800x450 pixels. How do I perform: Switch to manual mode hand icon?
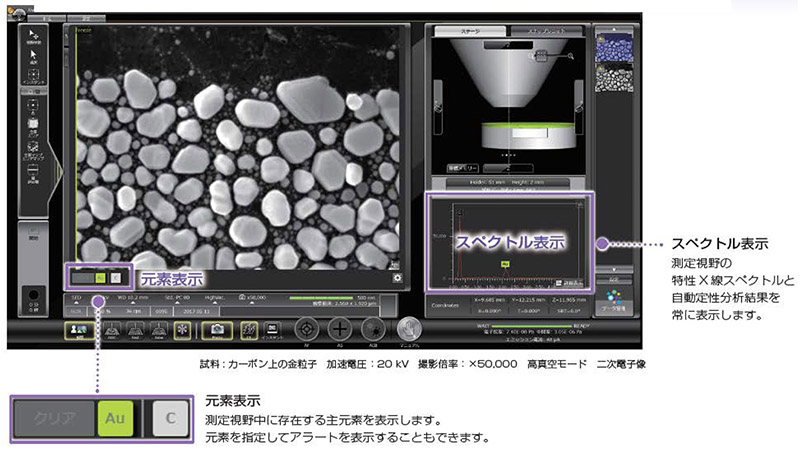[408, 329]
